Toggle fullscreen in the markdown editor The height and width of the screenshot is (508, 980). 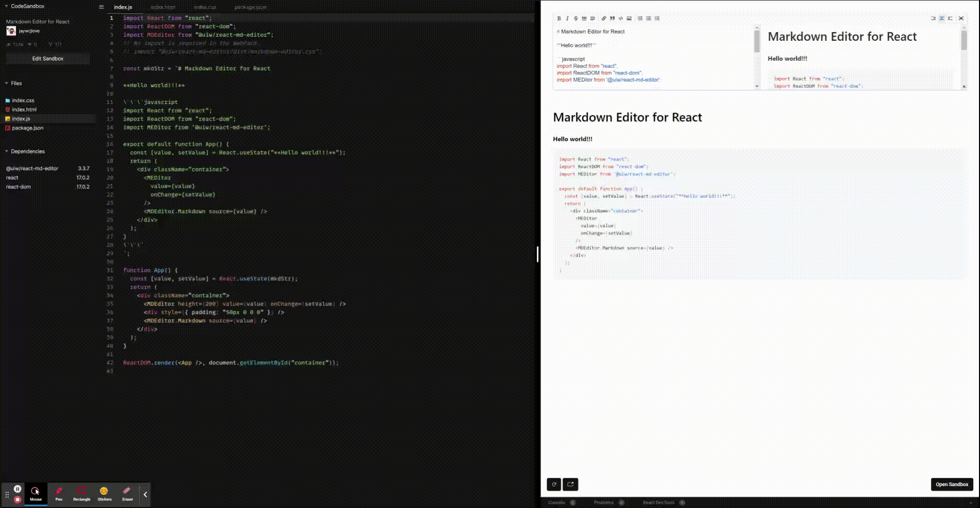(961, 18)
